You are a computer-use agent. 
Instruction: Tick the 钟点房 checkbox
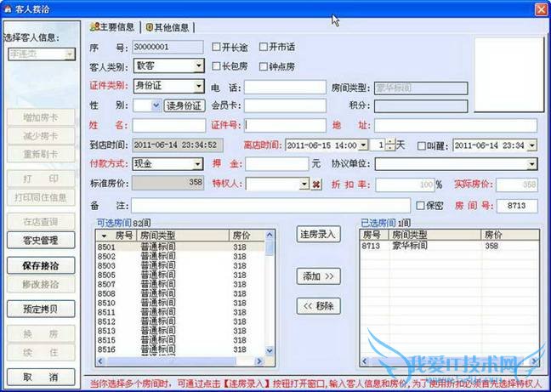point(264,66)
